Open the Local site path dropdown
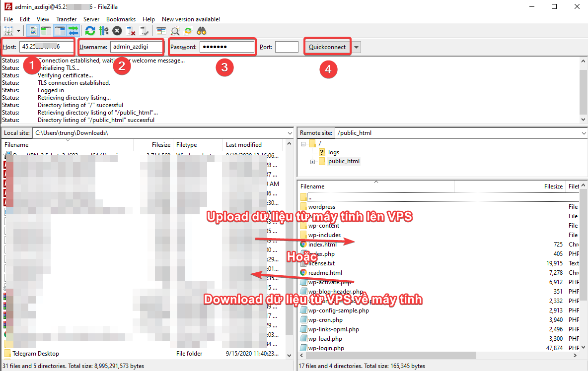The height and width of the screenshot is (371, 588). [290, 133]
